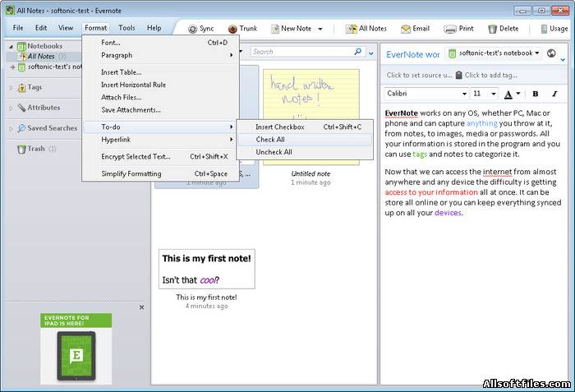Choose Uncheck All in To-do submenu
The height and width of the screenshot is (392, 575).
pyautogui.click(x=305, y=152)
